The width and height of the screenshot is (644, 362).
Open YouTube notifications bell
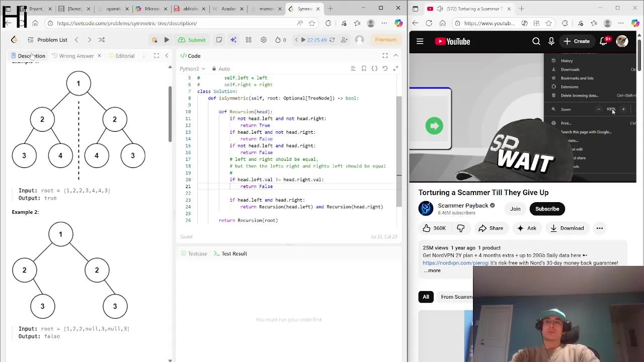[x=604, y=42]
